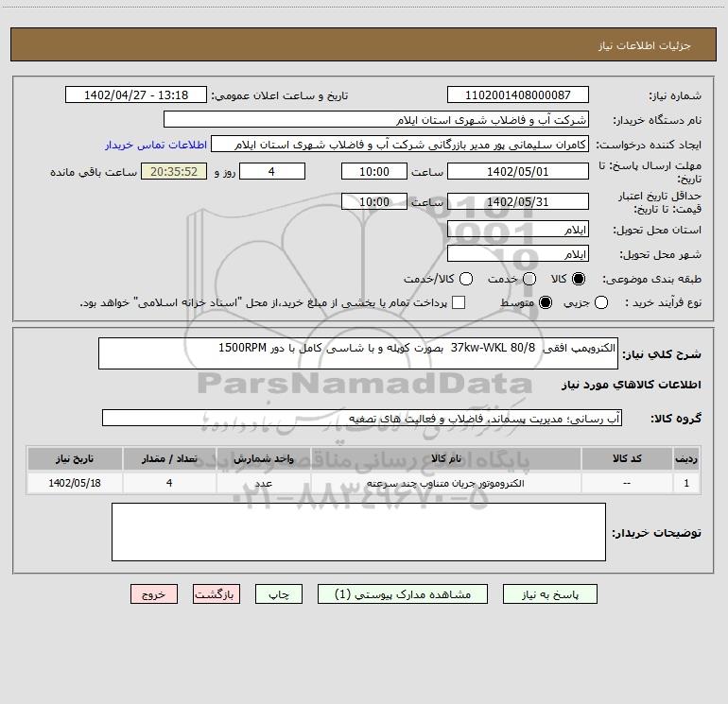Click the اطلاعات کالاهای مورد نیاز heading
Viewport: 728px width, 704px height.
point(631,385)
